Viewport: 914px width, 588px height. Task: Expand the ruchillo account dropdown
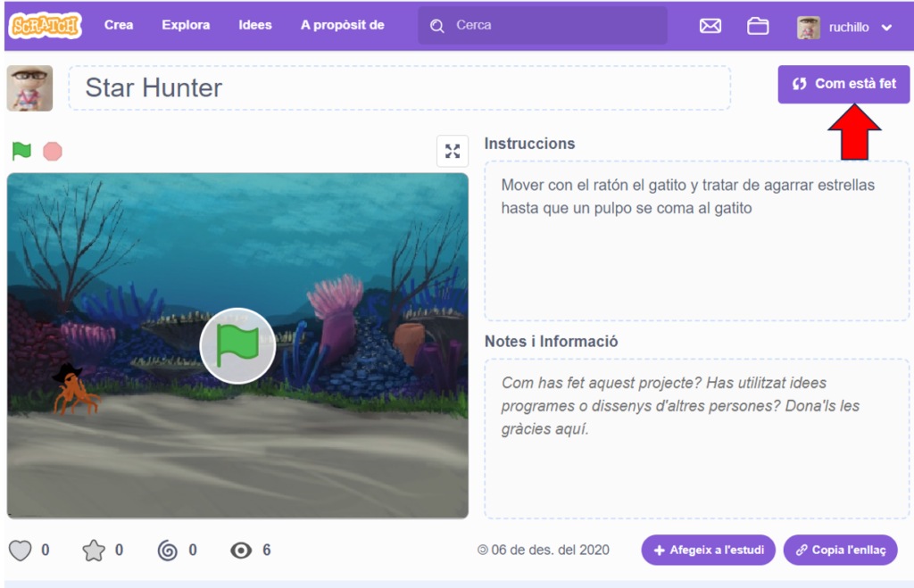coord(885,27)
